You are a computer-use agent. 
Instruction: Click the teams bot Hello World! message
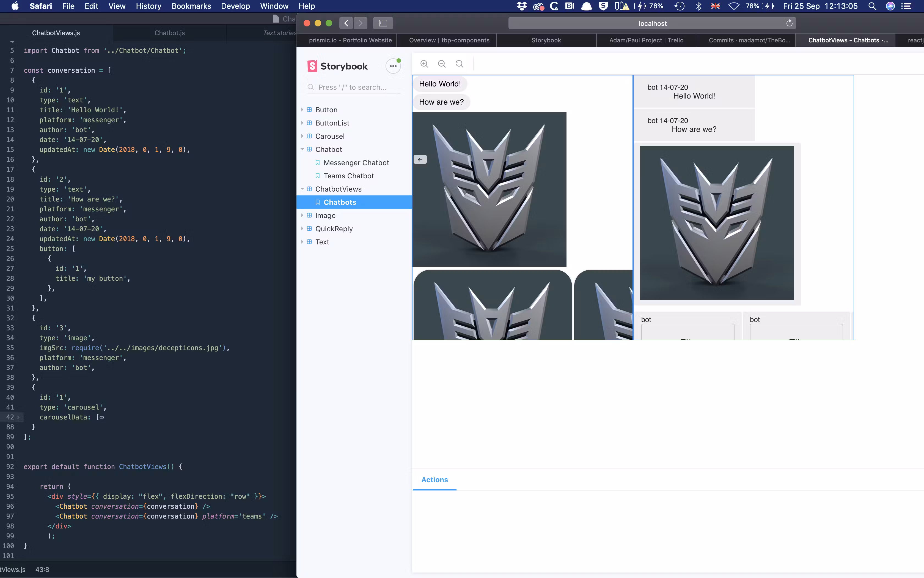[694, 92]
